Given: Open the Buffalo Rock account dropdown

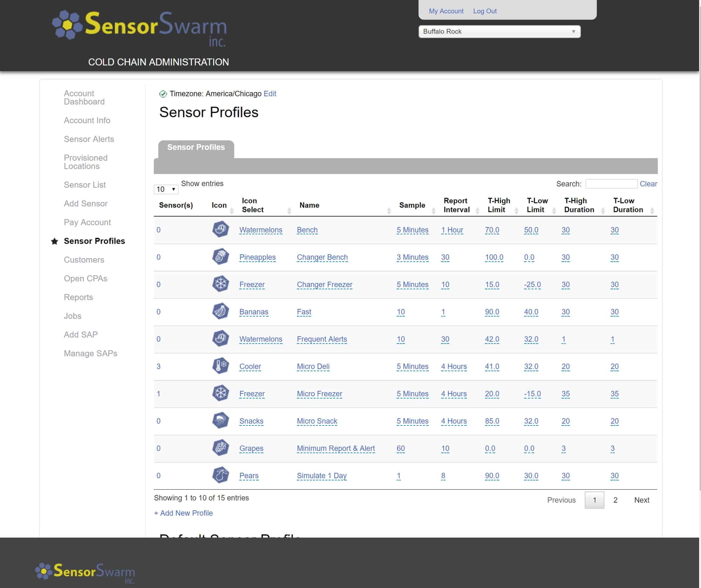Looking at the screenshot, I should coord(499,32).
